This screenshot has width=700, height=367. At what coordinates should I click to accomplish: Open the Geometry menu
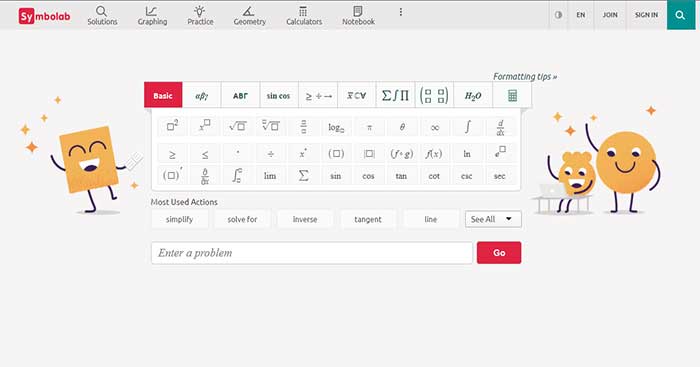250,15
